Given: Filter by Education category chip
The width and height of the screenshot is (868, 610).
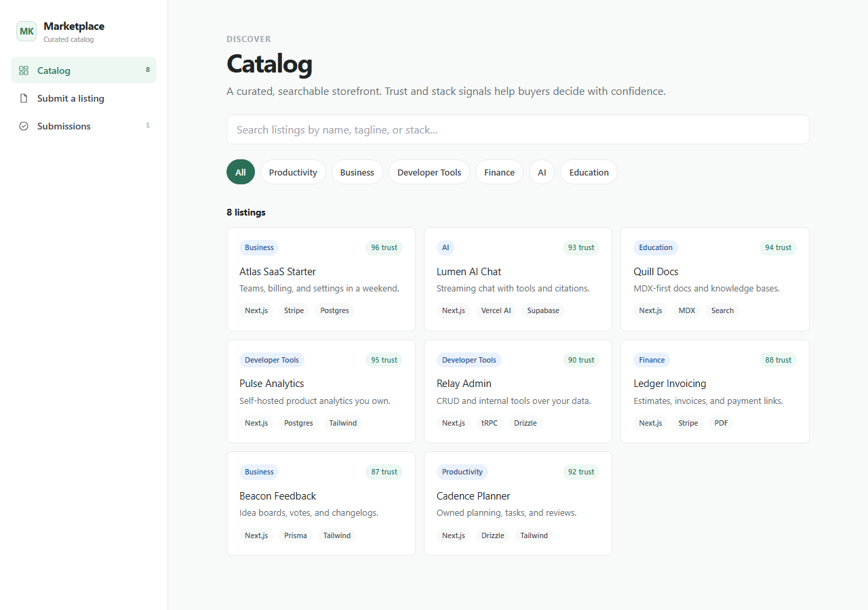Looking at the screenshot, I should pyautogui.click(x=589, y=172).
